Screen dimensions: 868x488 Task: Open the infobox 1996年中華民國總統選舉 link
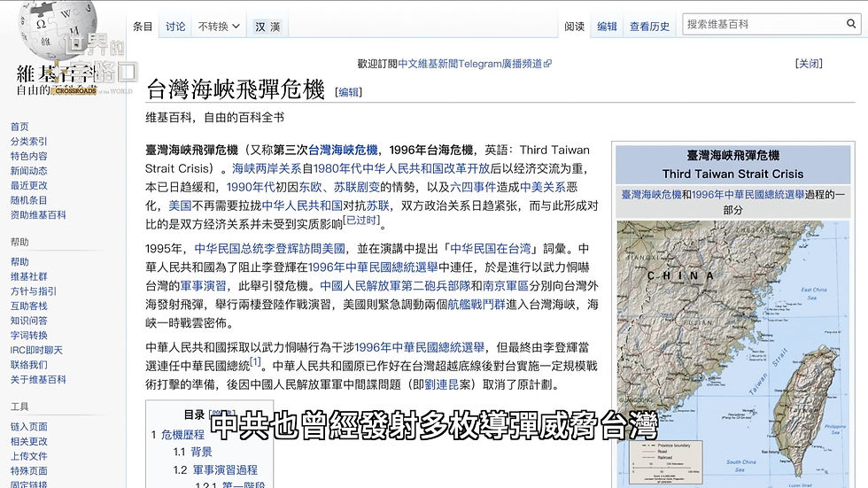[x=748, y=195]
